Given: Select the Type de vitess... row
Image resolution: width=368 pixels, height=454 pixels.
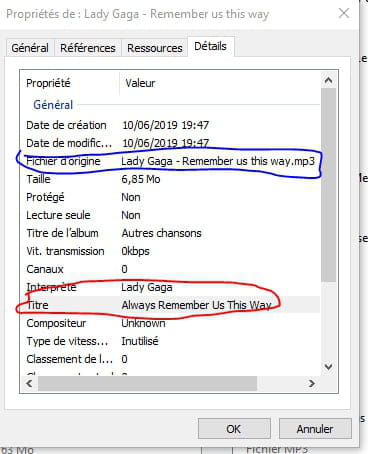Looking at the screenshot, I should [170, 341].
